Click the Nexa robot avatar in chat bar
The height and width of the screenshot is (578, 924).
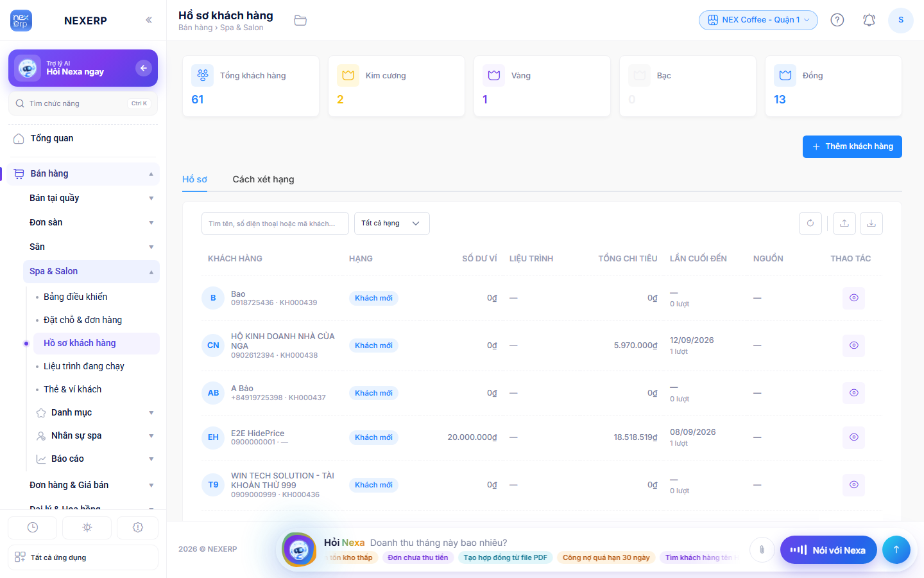click(x=299, y=550)
